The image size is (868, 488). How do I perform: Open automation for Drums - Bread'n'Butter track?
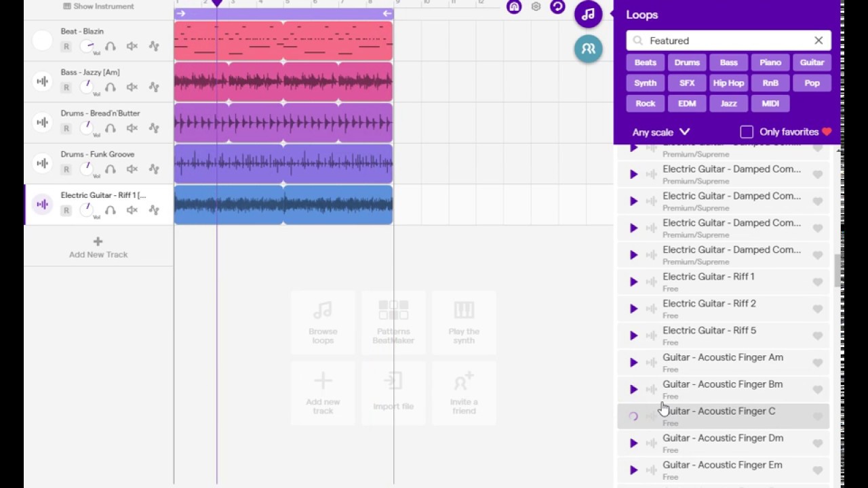[154, 128]
